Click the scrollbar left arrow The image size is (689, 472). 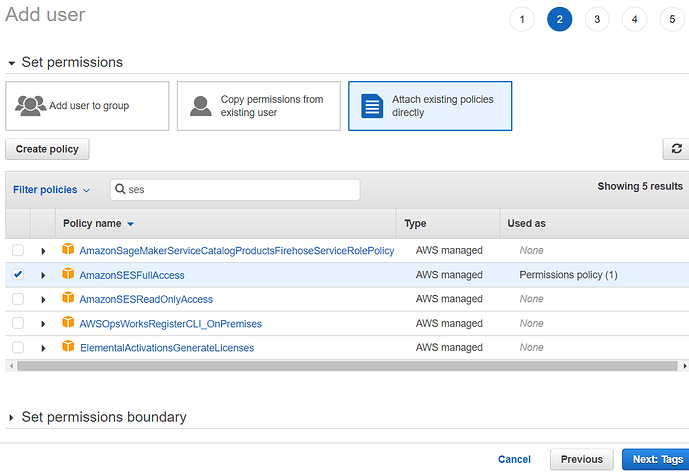click(x=11, y=366)
